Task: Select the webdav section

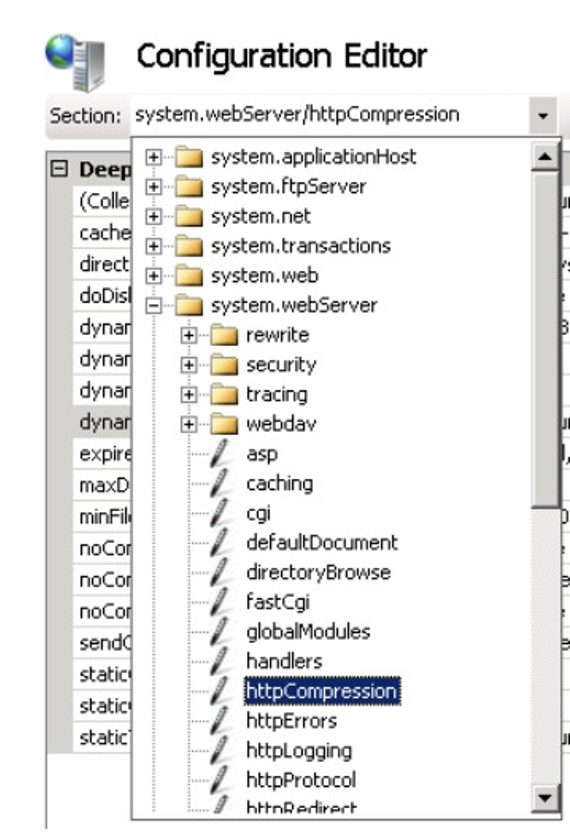Action: [x=281, y=424]
